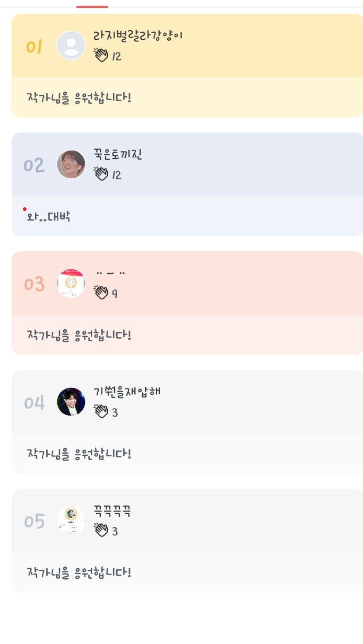Open 꾹꾹꾹꾹 profile picture
The width and height of the screenshot is (363, 644).
coord(71,521)
